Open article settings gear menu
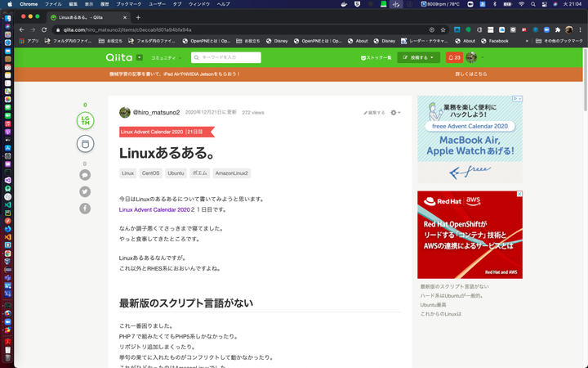The image size is (588, 368). (x=395, y=112)
